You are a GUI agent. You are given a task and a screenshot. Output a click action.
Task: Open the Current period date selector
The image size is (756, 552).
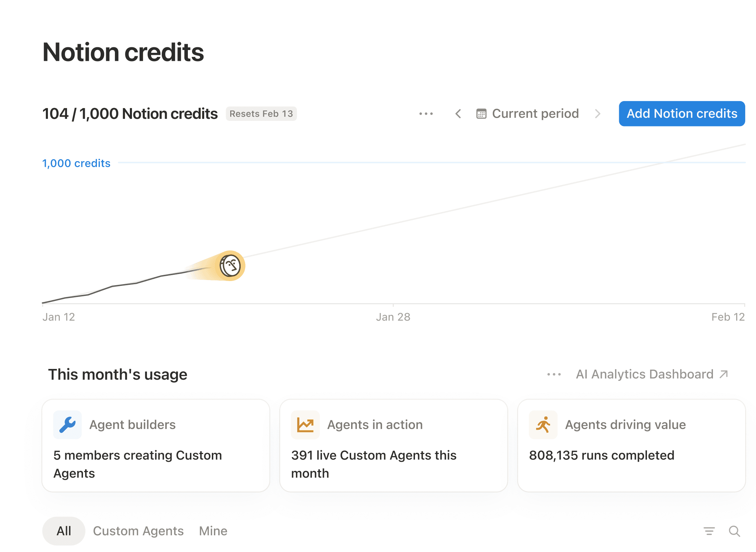(x=535, y=114)
